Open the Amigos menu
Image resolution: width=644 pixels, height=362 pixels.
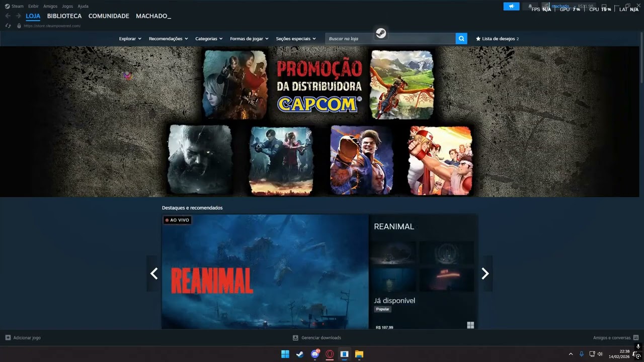50,7
